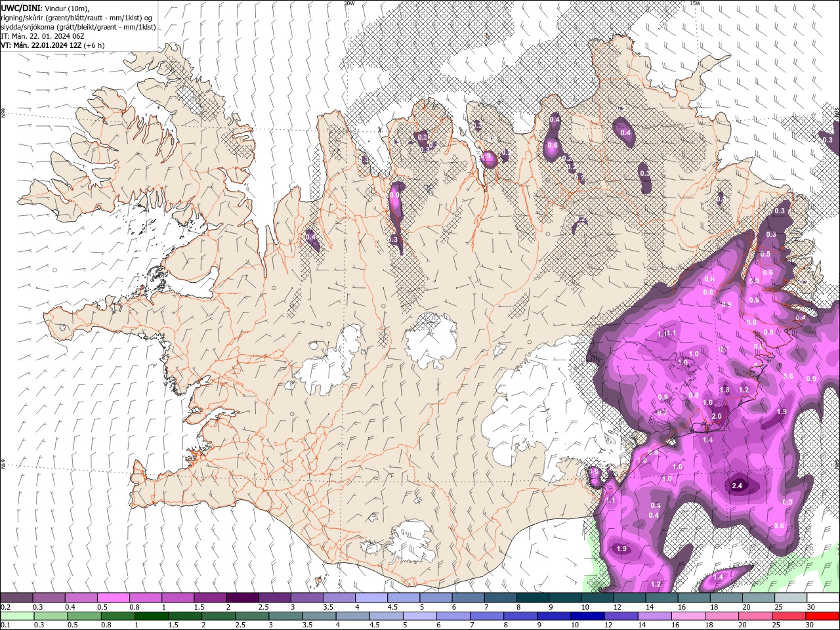Click the '14' label in snow legend
The width and height of the screenshot is (840, 630).
click(650, 607)
